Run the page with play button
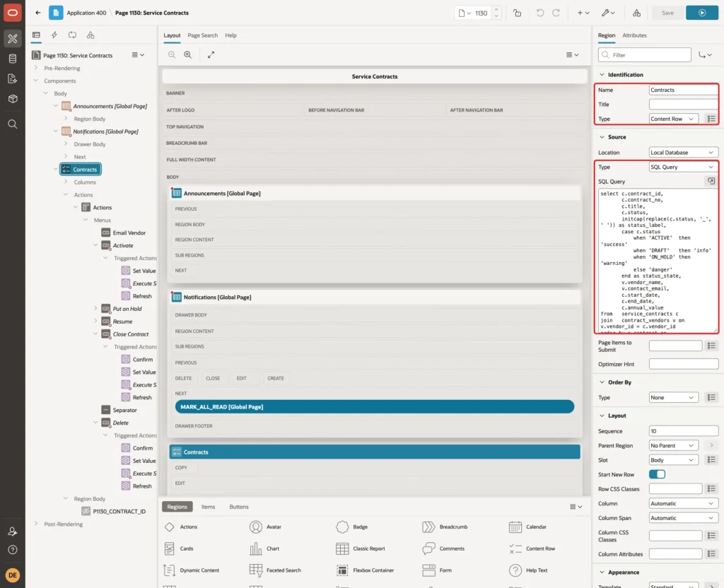 (x=702, y=13)
